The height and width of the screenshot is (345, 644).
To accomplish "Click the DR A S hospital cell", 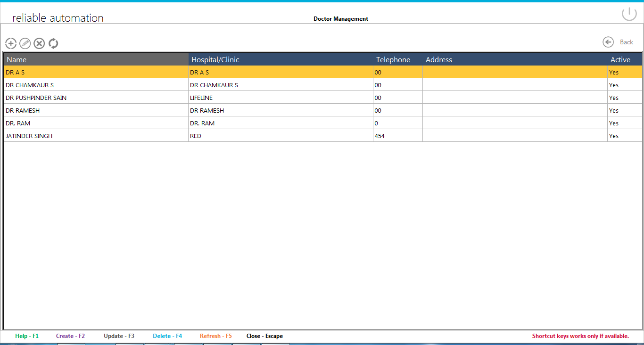I will pyautogui.click(x=281, y=72).
